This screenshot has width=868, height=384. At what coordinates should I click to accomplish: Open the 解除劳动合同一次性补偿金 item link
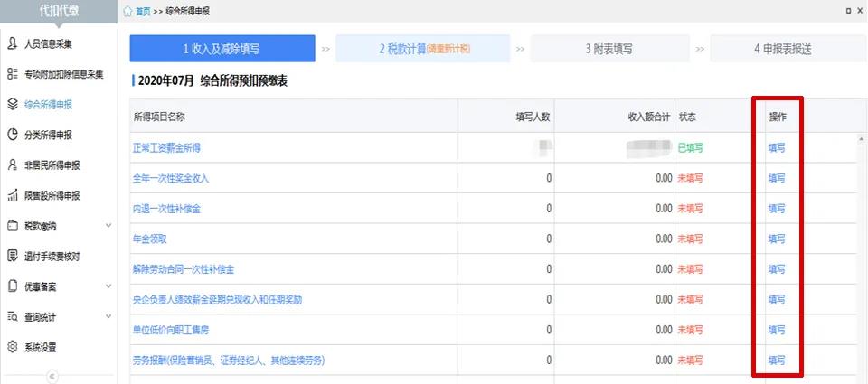pyautogui.click(x=184, y=269)
